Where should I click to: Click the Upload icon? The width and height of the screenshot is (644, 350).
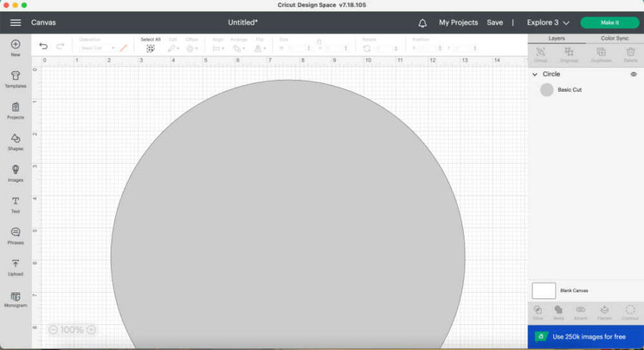(x=15, y=266)
